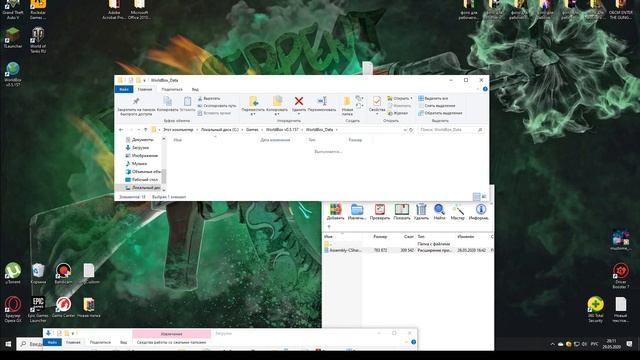Click Выделить все (Select all) in ribbon
Viewport: 640px width, 360px height.
tap(433, 98)
